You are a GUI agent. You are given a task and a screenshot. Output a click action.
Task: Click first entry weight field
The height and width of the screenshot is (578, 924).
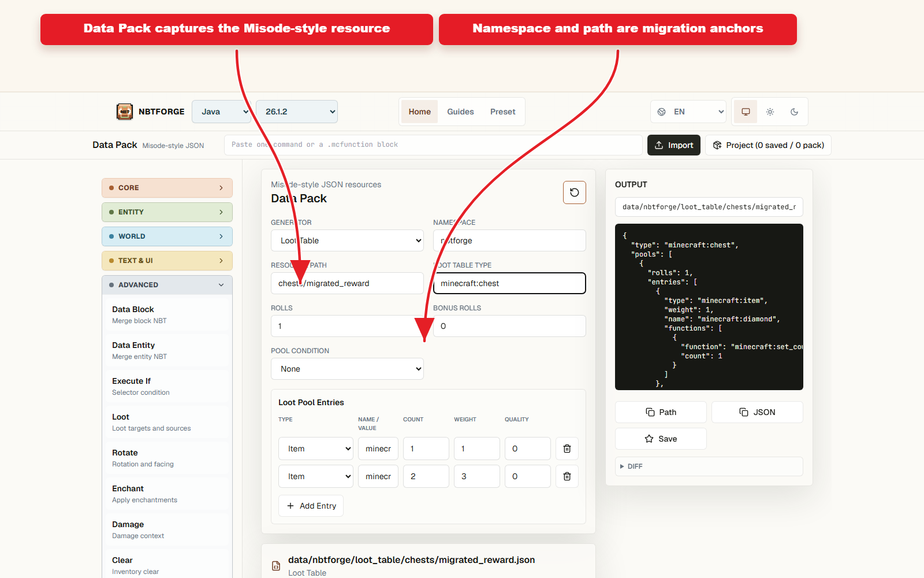477,449
